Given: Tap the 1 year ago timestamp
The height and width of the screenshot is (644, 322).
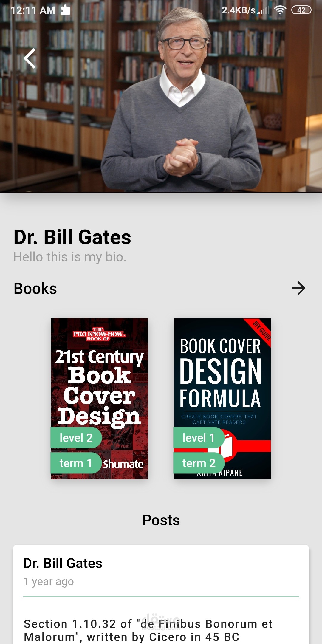Looking at the screenshot, I should point(49,581).
